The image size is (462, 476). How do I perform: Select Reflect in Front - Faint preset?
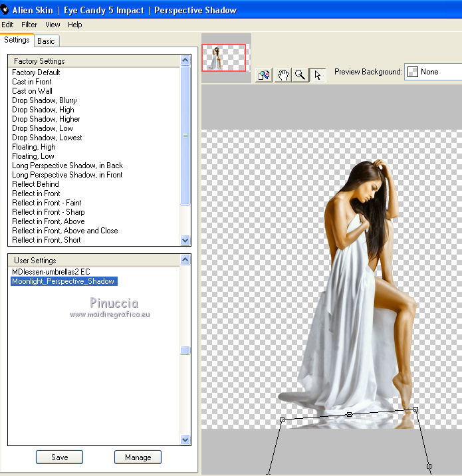coord(47,203)
